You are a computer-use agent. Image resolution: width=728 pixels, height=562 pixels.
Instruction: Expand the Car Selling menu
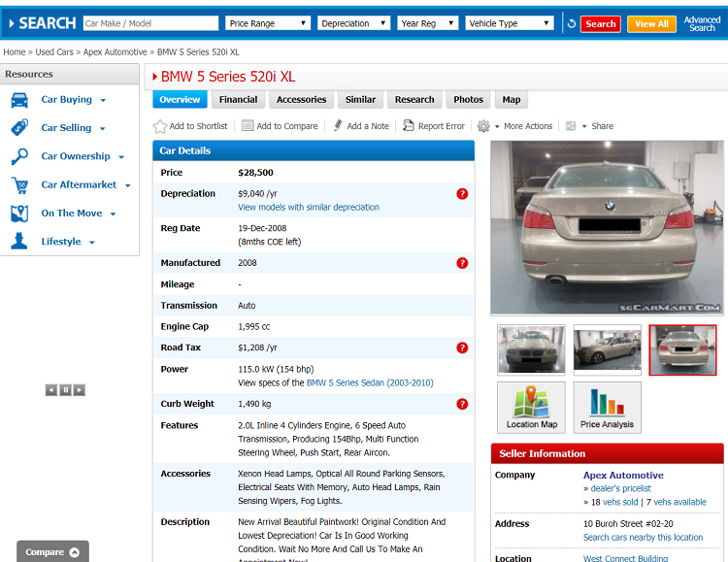(x=103, y=129)
